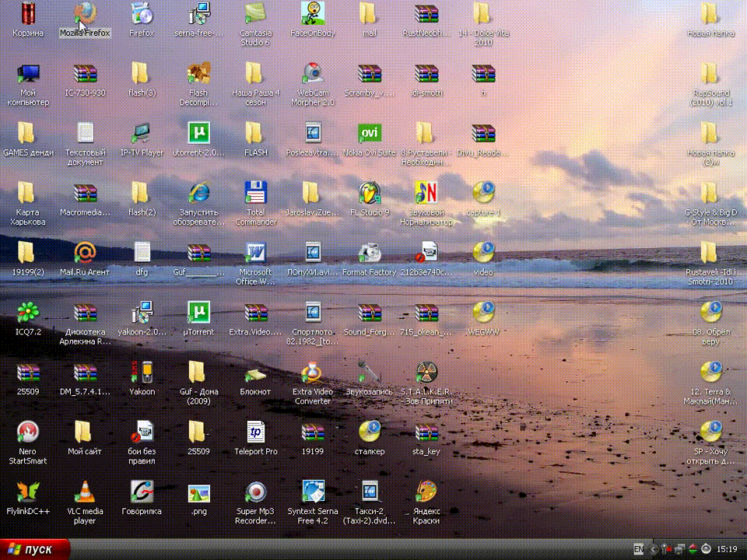Screen dimensions: 747x560
Task: Click the Total Commander floppy icon
Action: coord(255,193)
